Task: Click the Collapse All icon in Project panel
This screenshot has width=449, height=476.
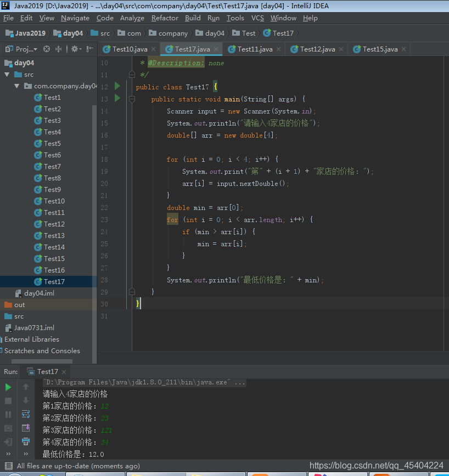Action: [58, 49]
